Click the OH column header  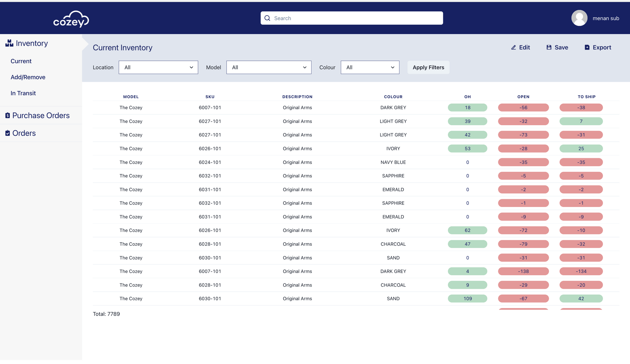(467, 97)
